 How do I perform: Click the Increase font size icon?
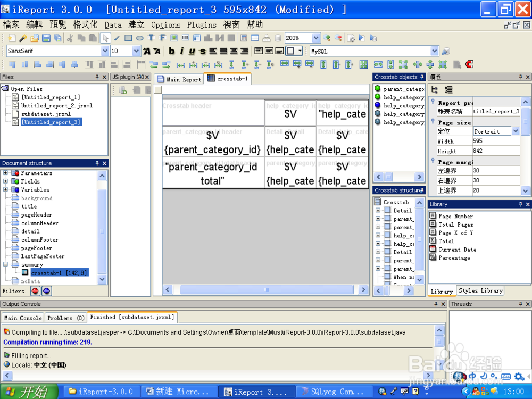147,51
